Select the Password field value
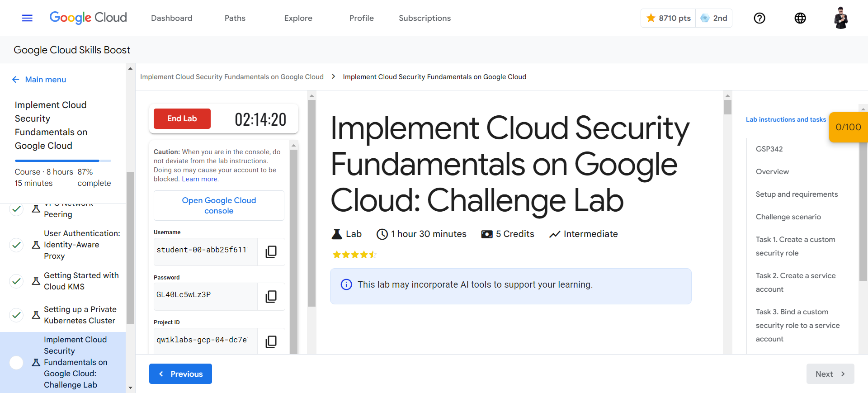This screenshot has width=868, height=393. click(206, 297)
